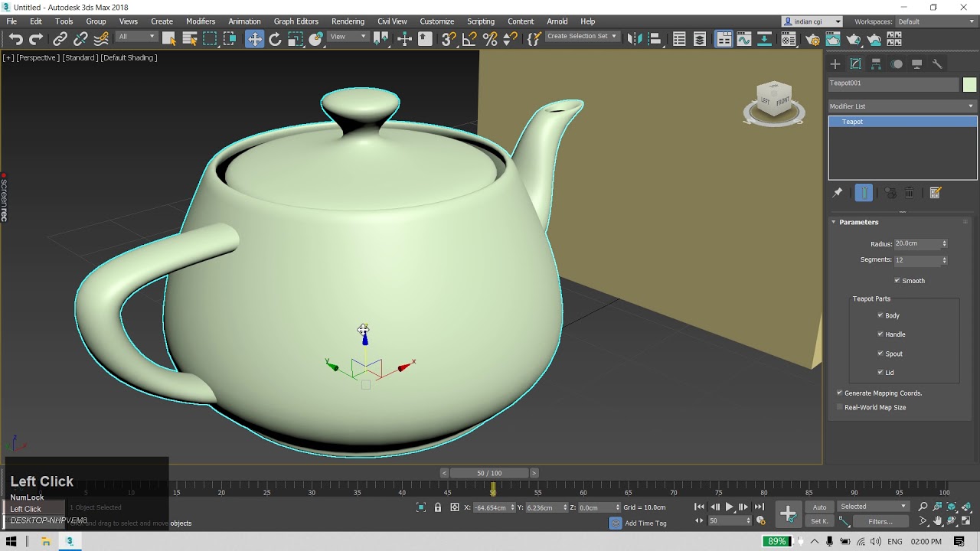The image size is (980, 551).
Task: Pick the Rectangular Selection Region tool
Action: pos(210,39)
